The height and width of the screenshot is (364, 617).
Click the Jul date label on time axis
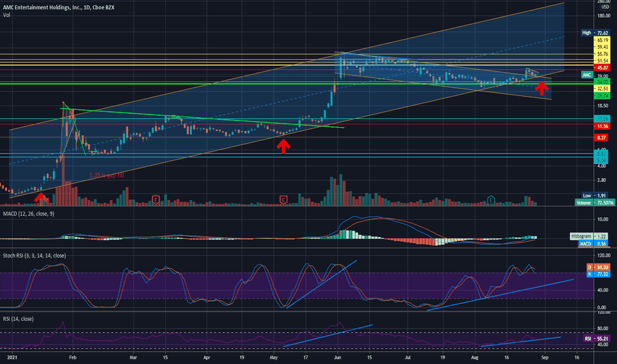(x=408, y=357)
